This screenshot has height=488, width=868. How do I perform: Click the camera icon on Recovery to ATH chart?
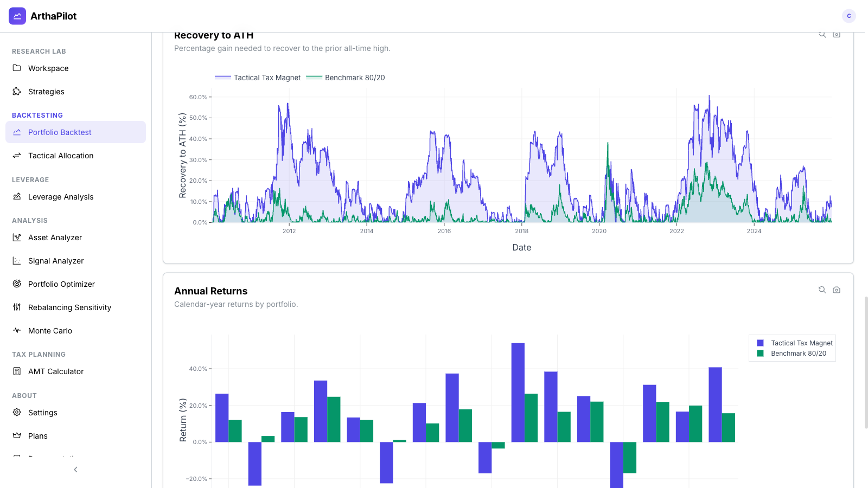[x=837, y=35]
